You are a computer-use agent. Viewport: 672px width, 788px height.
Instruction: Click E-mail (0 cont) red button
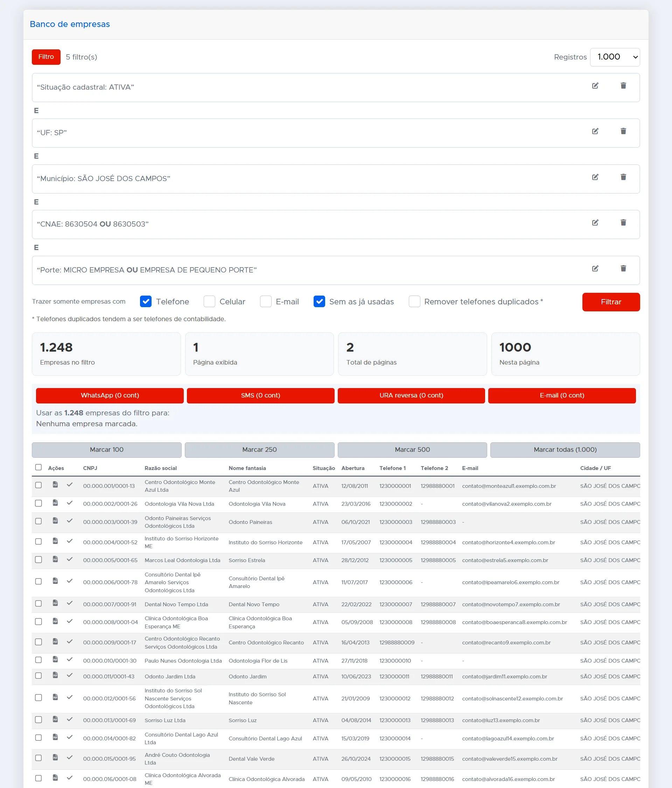(x=562, y=395)
